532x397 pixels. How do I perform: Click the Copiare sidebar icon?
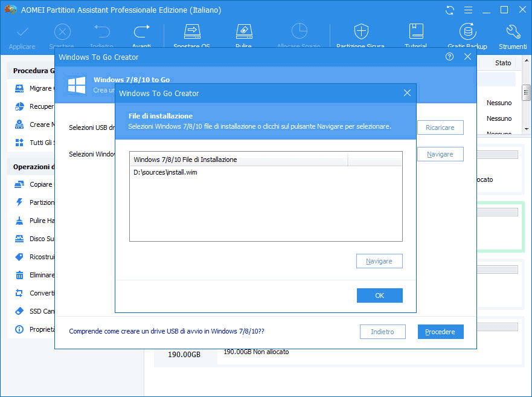tap(19, 184)
